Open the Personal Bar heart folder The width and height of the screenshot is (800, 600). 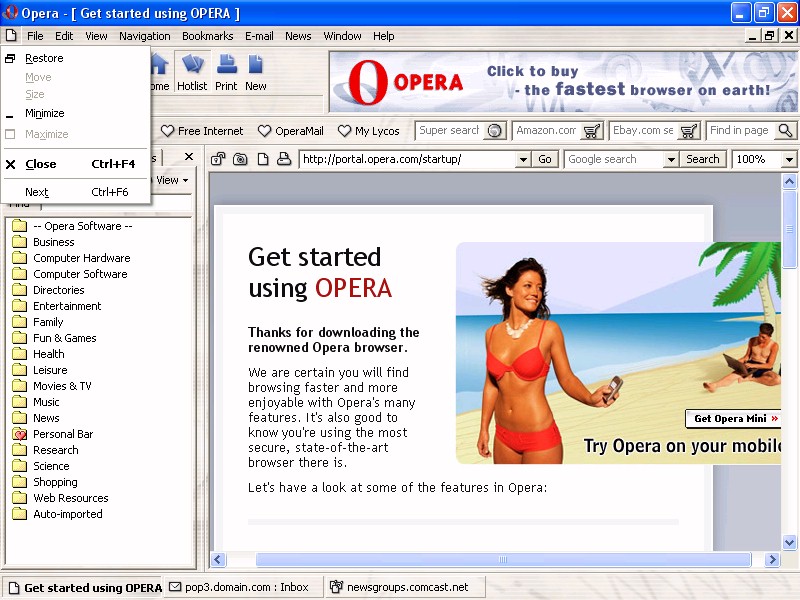click(53, 434)
